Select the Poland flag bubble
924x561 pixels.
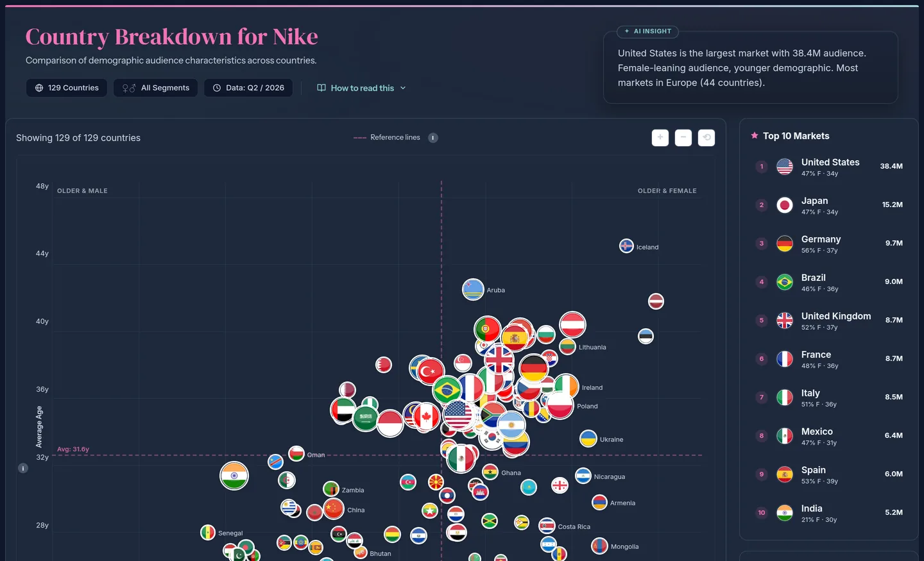pyautogui.click(x=560, y=405)
